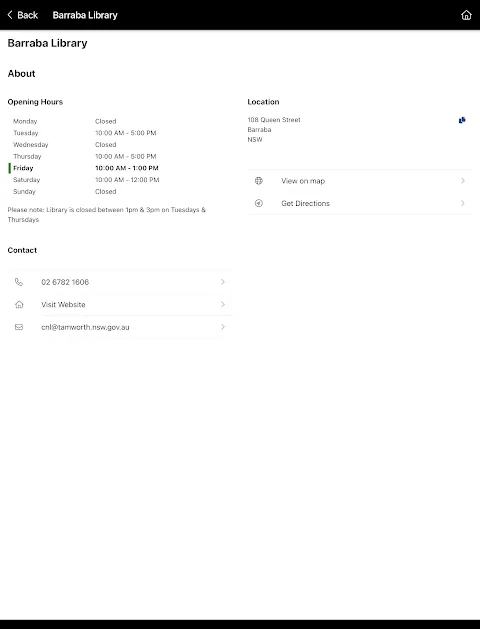Click the globe icon beside View on map
Viewport: 480px width, 629px height.
[x=259, y=181]
